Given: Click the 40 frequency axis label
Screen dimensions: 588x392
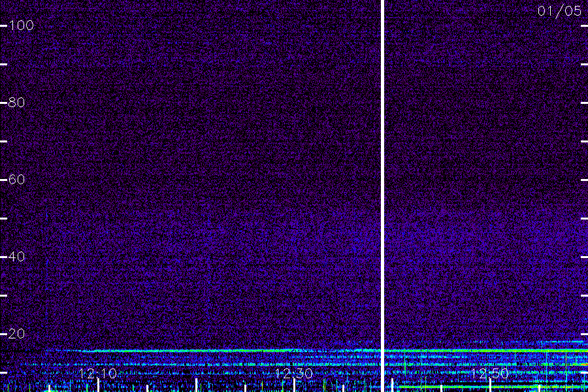Looking at the screenshot, I should point(16,257).
